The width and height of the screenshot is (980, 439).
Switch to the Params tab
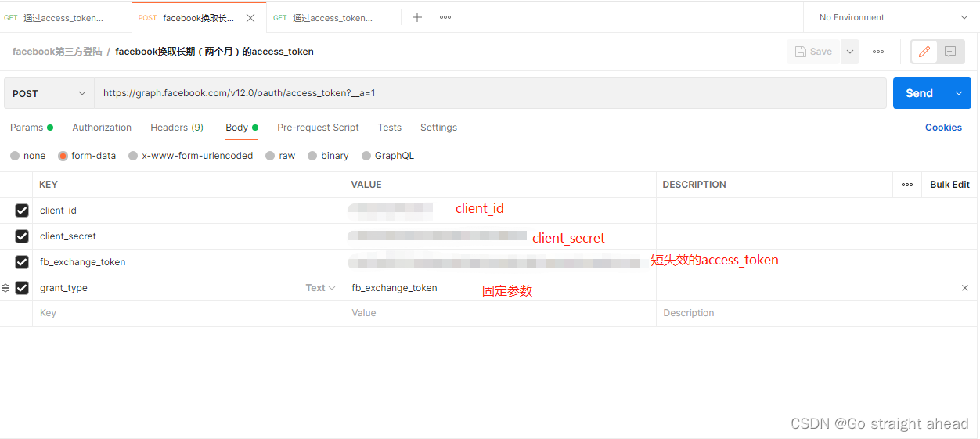click(x=31, y=128)
